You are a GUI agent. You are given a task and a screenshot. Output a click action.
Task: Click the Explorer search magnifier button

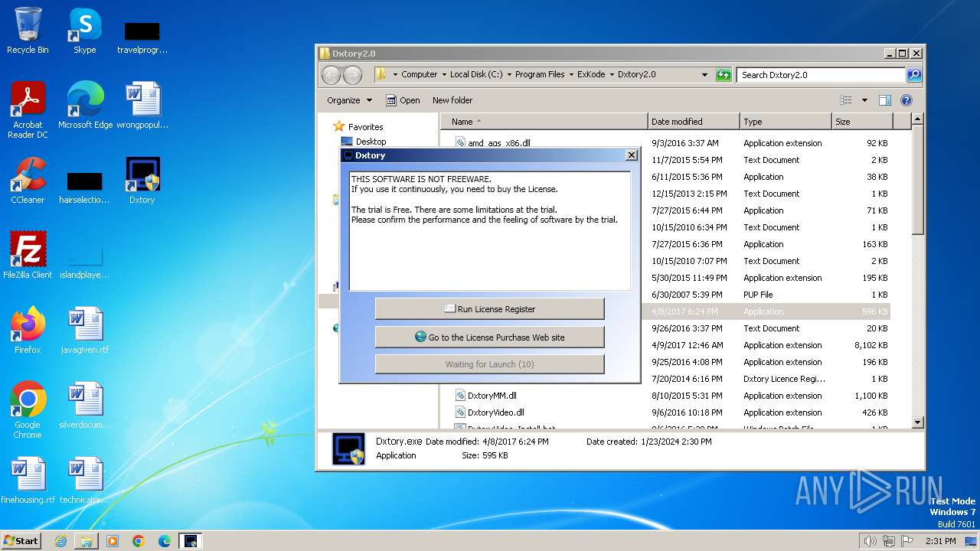click(x=913, y=74)
